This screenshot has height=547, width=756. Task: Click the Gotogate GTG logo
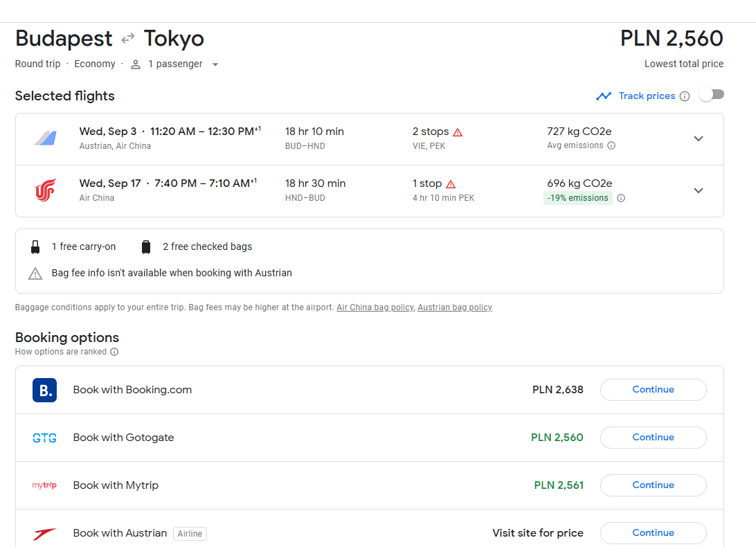(45, 438)
